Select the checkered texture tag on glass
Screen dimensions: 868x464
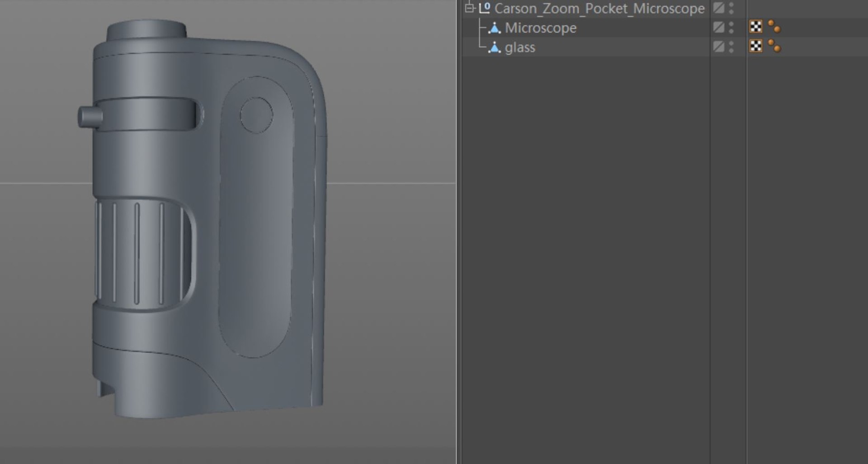[756, 46]
